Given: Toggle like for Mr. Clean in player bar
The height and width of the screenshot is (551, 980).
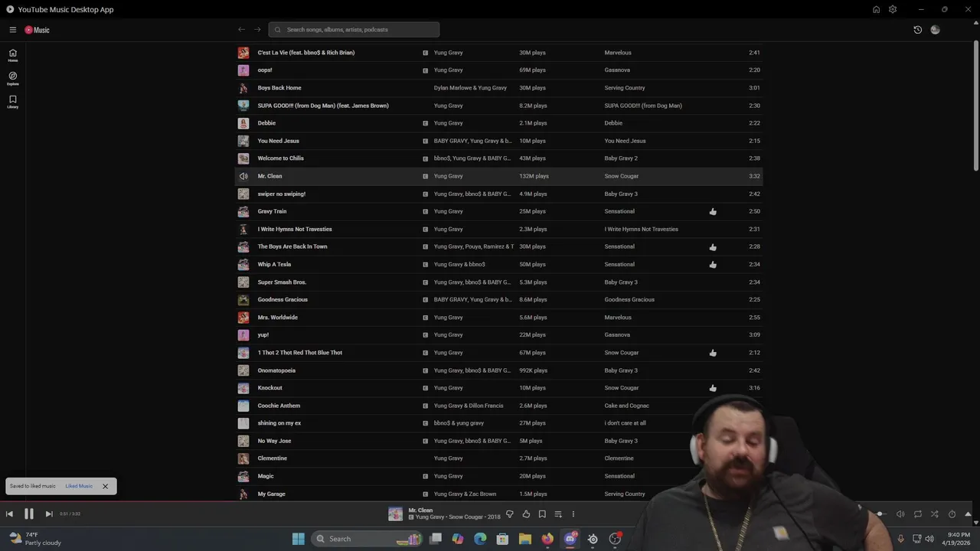Looking at the screenshot, I should coord(526,514).
